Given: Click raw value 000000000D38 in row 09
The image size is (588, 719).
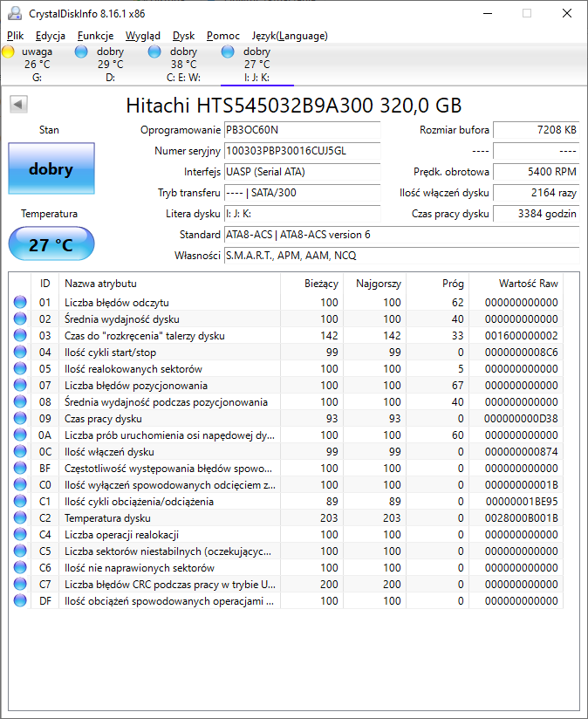Looking at the screenshot, I should [521, 419].
